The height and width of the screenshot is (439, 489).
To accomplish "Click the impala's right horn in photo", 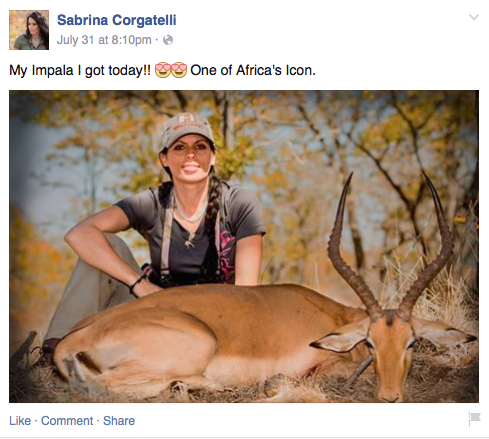I will (430, 245).
